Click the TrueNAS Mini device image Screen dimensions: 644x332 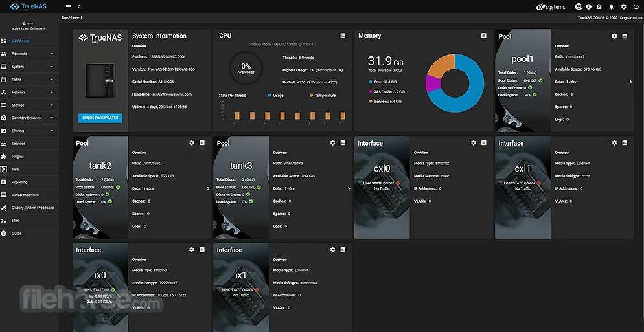coord(100,80)
